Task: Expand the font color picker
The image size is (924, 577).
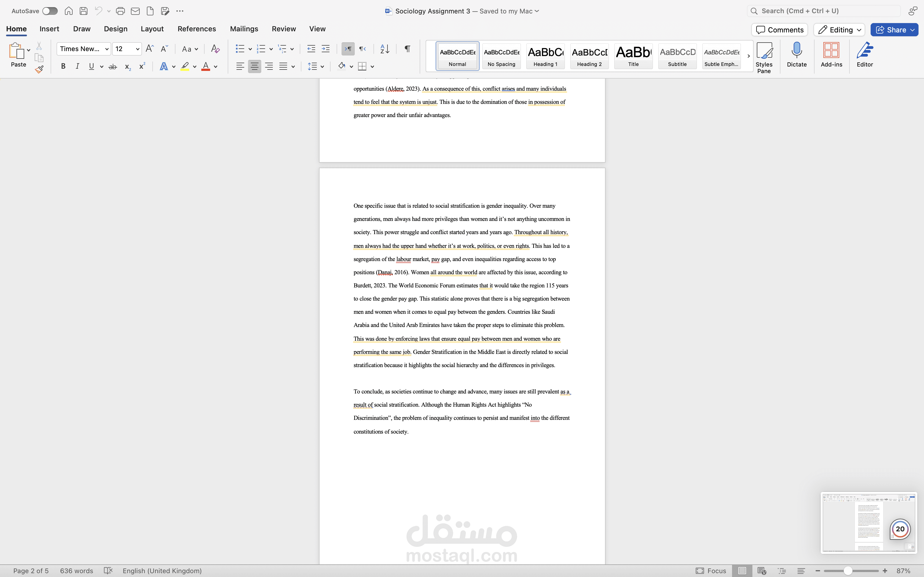Action: click(x=216, y=66)
